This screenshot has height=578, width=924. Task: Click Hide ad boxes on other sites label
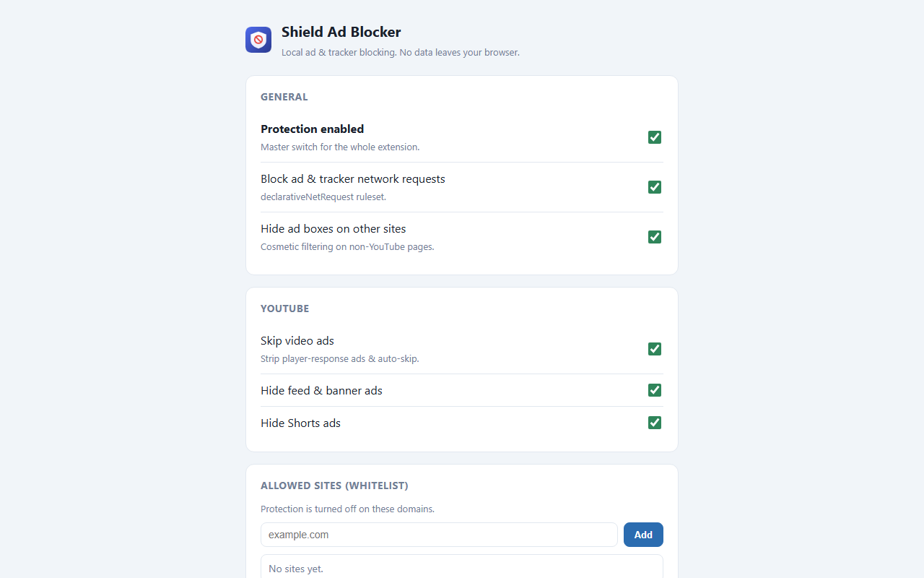[x=334, y=228]
